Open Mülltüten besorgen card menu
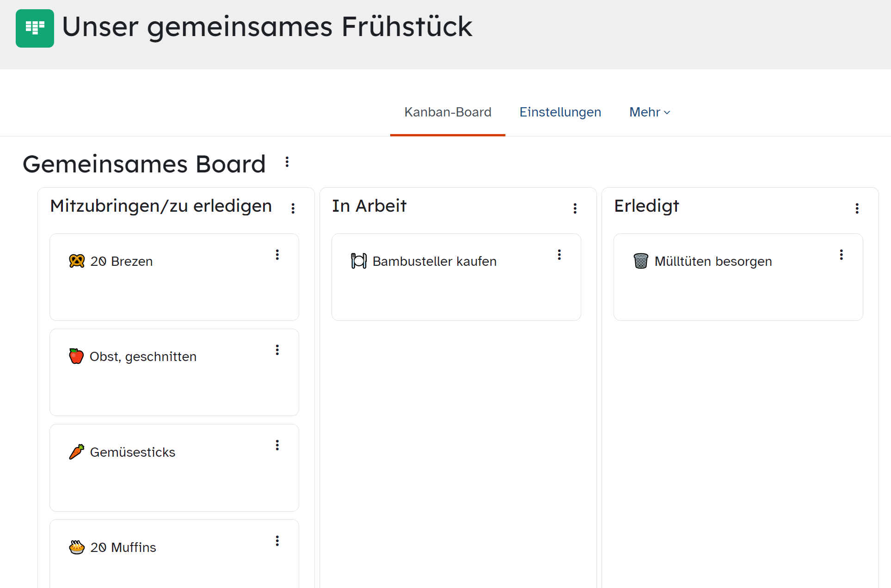The width and height of the screenshot is (891, 588). pyautogui.click(x=842, y=255)
